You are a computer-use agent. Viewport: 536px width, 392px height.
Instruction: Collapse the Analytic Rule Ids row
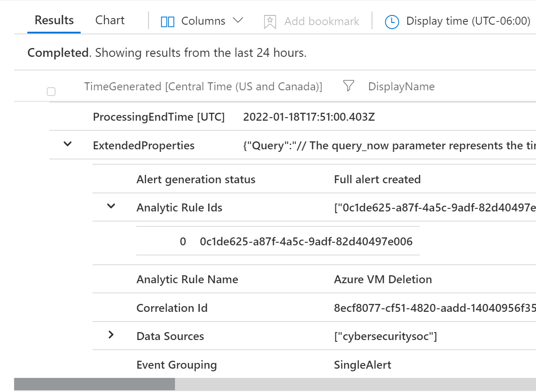pyautogui.click(x=111, y=206)
